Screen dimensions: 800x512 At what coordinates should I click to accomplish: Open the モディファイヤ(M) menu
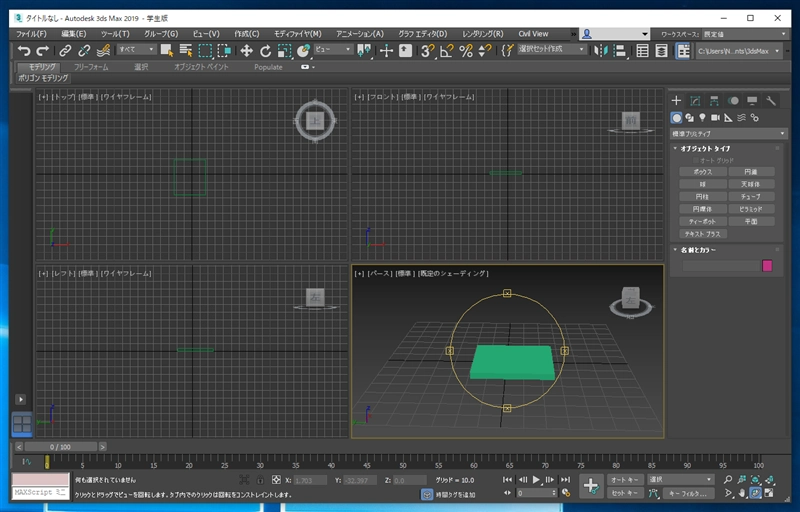(297, 34)
